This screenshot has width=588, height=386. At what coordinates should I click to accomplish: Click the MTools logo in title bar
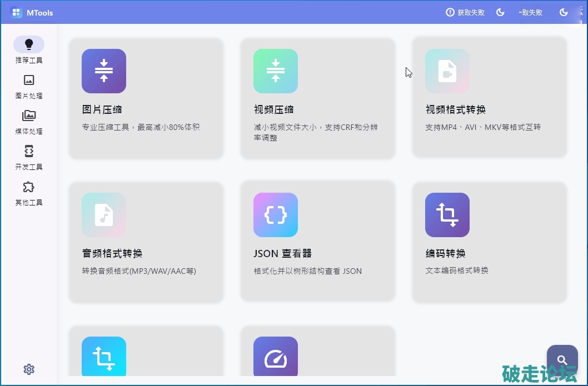16,12
